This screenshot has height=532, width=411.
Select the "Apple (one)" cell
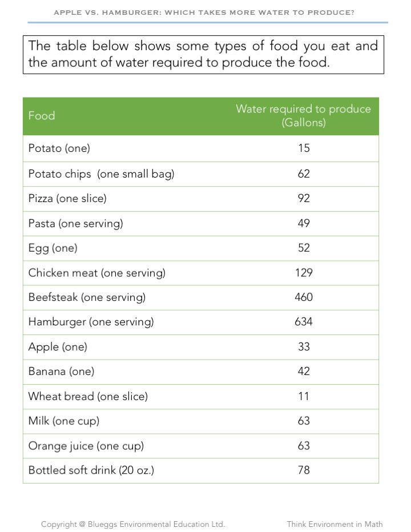click(x=58, y=346)
